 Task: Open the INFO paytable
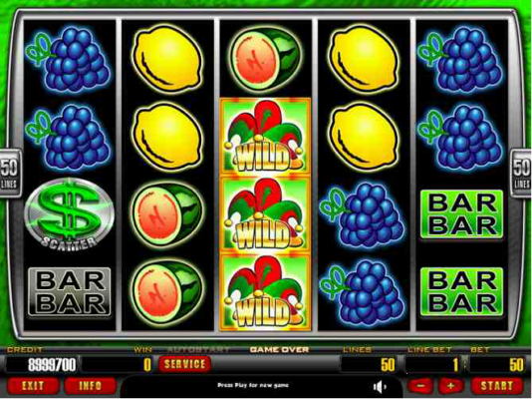[91, 386]
